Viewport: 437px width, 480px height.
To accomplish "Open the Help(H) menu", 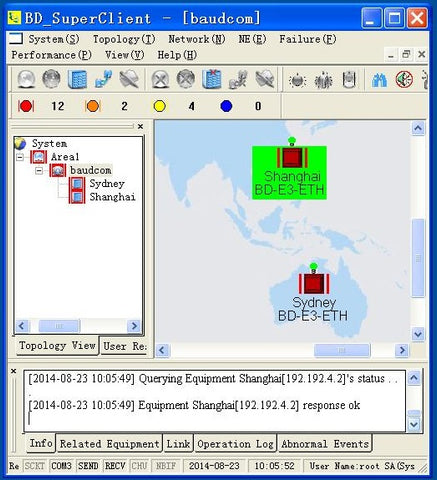I will 177,55.
